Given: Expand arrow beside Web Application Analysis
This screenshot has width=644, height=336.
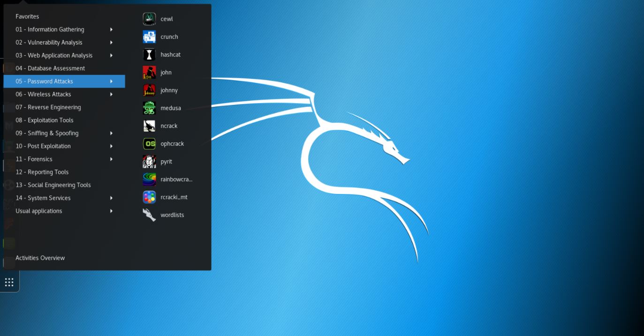Looking at the screenshot, I should (112, 55).
